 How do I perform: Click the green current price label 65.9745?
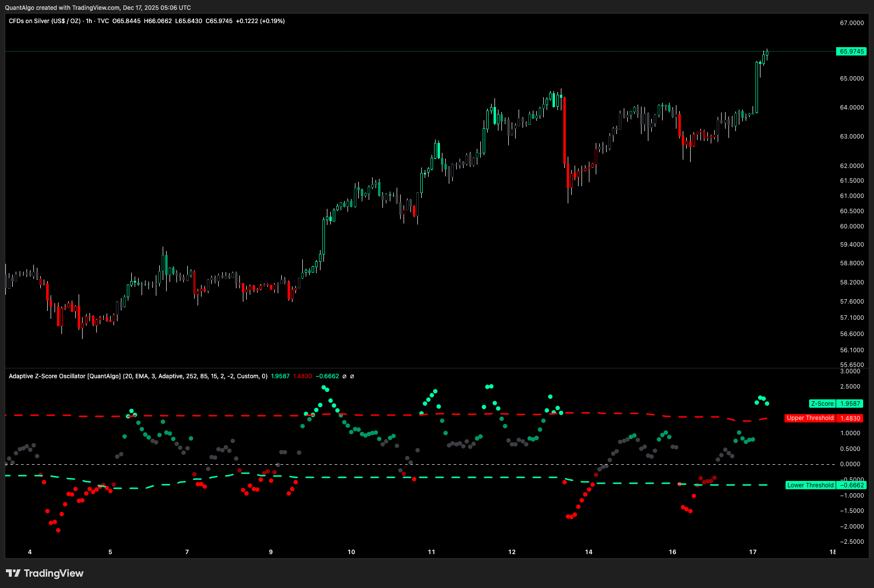[x=851, y=52]
